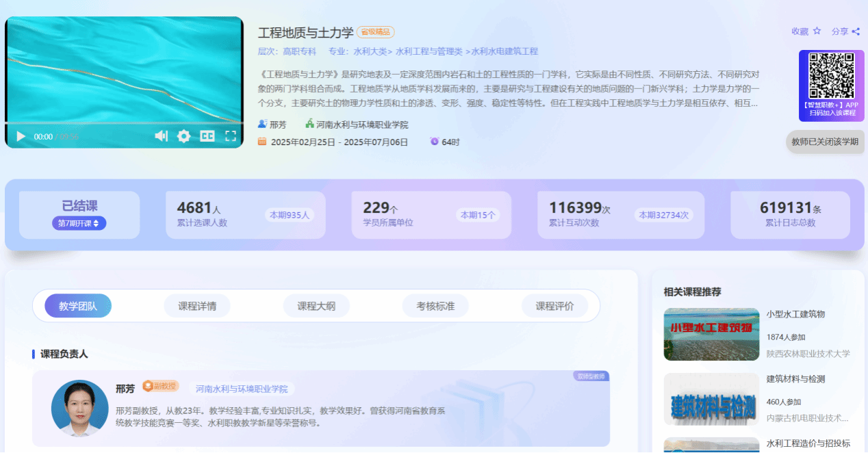Click the favorite star icon

pyautogui.click(x=817, y=31)
